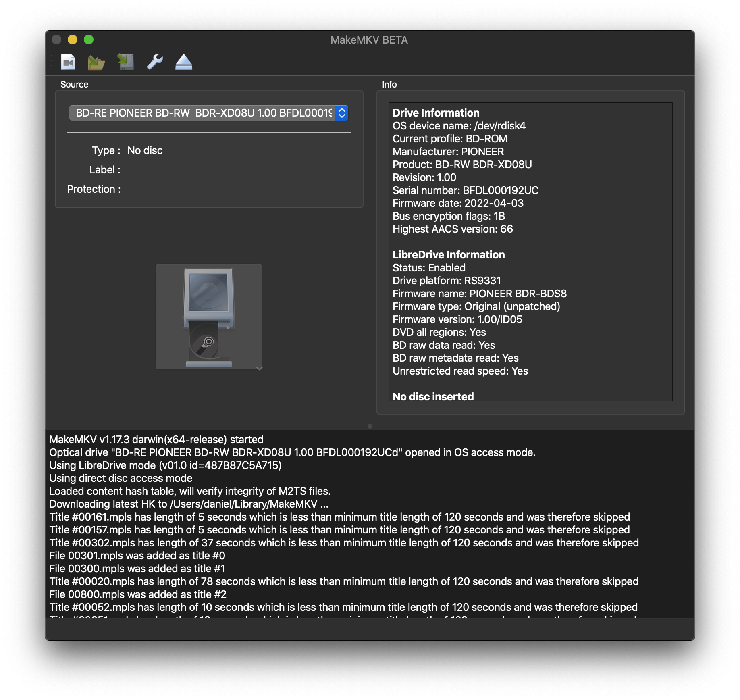
Task: Click log line 'Downloading latest HK to'
Action: pyautogui.click(x=189, y=504)
